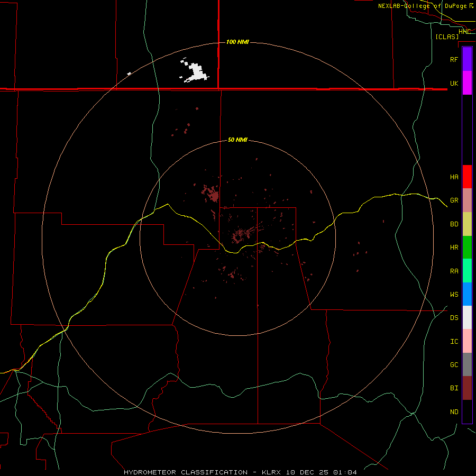The height and width of the screenshot is (476, 476).
Task: Click the BI legend label
Action: pyautogui.click(x=454, y=388)
